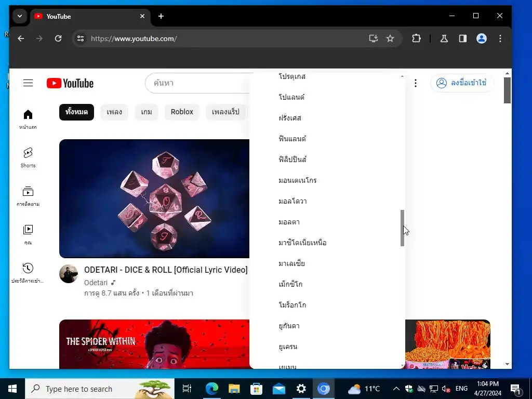Open the Extensions puzzle icon
532x399 pixels.
[416, 38]
